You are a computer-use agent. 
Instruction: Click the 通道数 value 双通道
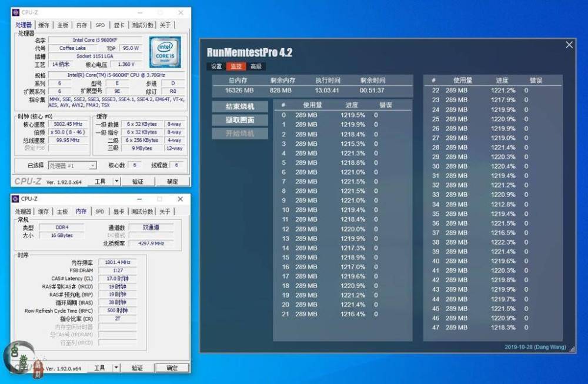(x=151, y=227)
